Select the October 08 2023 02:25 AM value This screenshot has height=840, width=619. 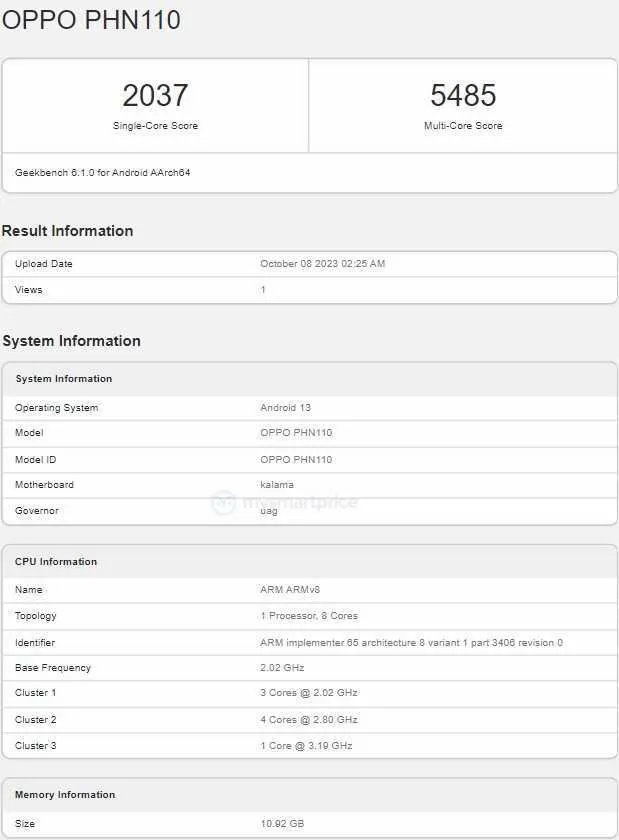tap(323, 264)
